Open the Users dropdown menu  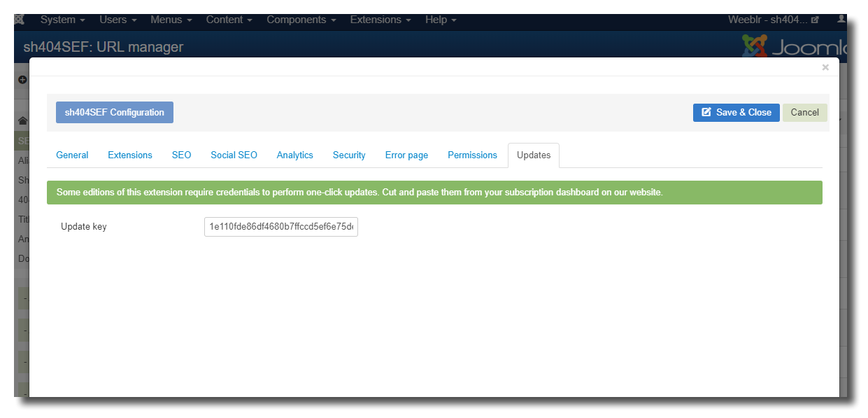(x=118, y=20)
